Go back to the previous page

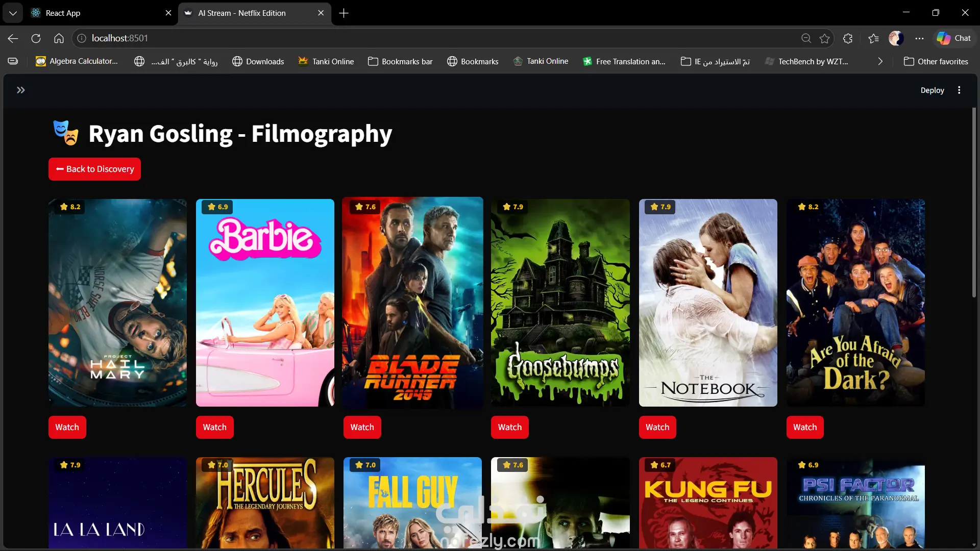(x=13, y=38)
